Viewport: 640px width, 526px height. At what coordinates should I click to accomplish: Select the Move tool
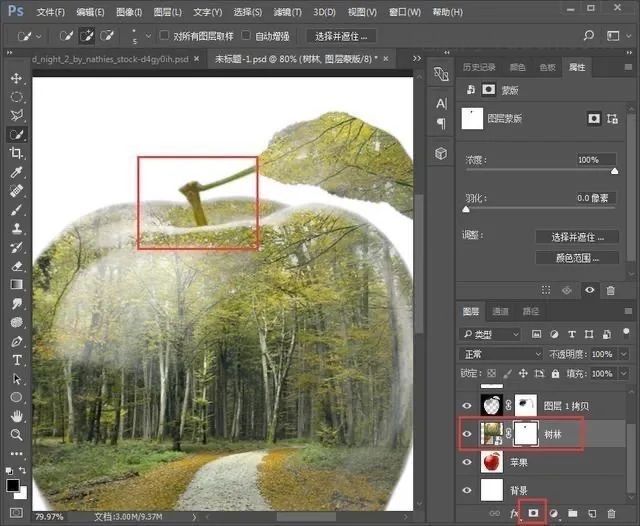16,78
